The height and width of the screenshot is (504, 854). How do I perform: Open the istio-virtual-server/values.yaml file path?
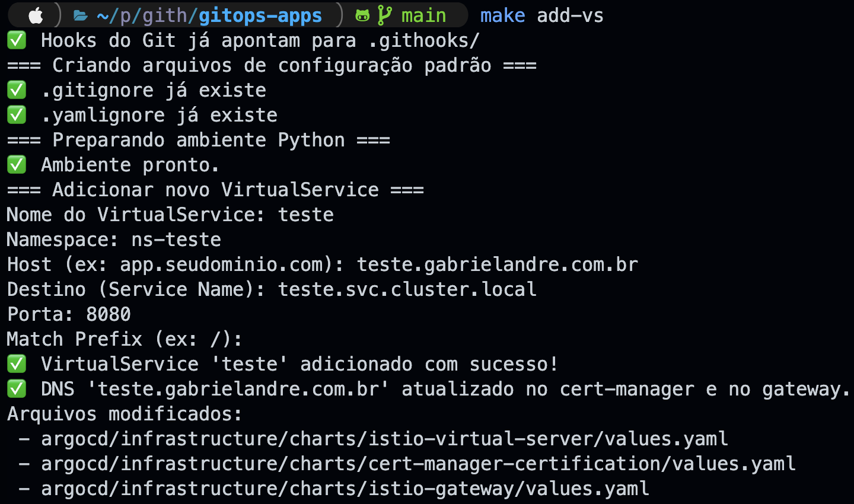point(384,439)
